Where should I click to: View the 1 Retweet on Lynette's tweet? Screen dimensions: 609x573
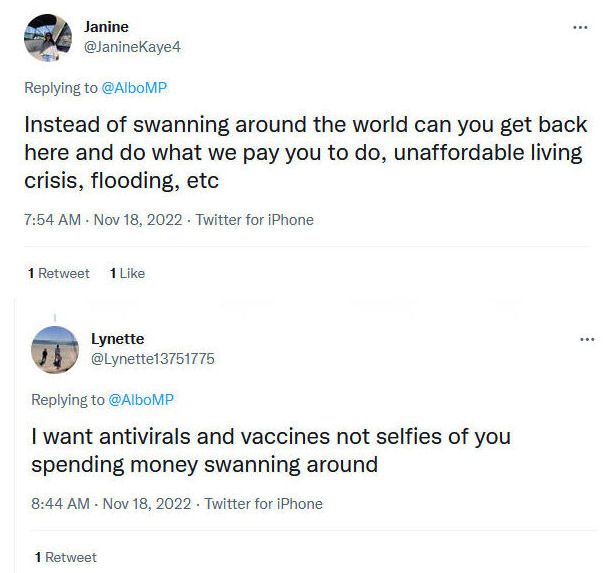pos(66,557)
